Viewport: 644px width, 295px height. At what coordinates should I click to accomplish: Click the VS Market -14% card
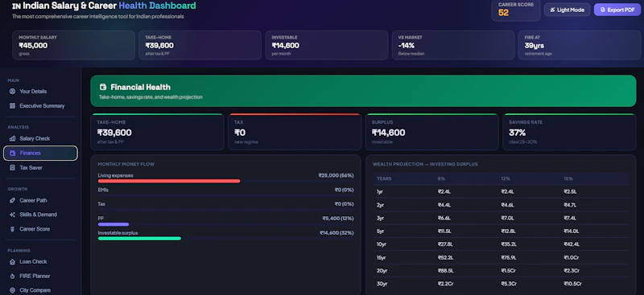click(x=453, y=45)
